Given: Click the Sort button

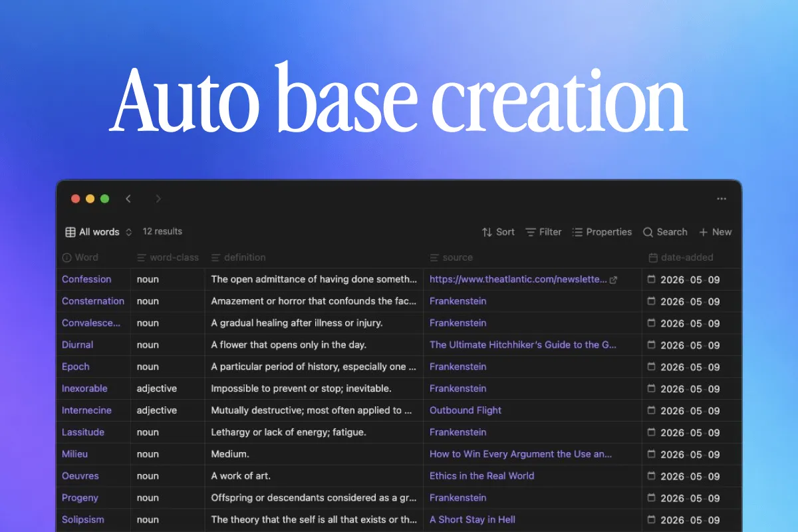Looking at the screenshot, I should (498, 232).
